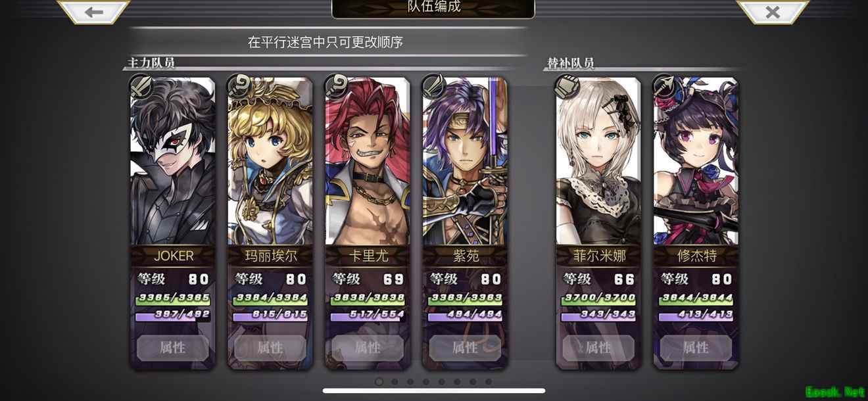
Task: Close the team formation screen
Action: (773, 12)
